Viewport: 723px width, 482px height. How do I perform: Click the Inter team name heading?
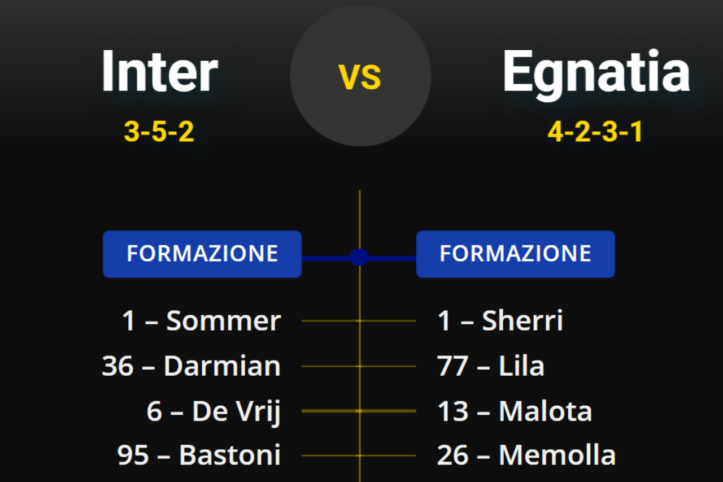point(159,71)
